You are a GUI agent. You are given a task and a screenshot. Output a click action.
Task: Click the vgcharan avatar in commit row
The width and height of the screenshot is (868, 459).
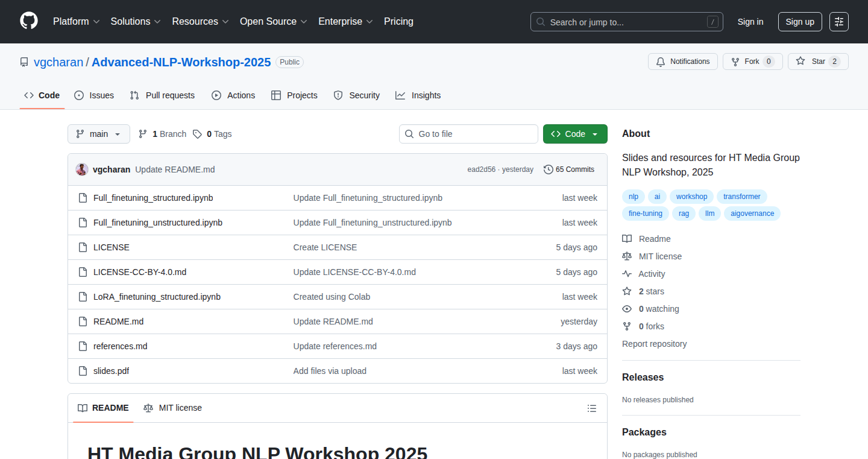82,169
